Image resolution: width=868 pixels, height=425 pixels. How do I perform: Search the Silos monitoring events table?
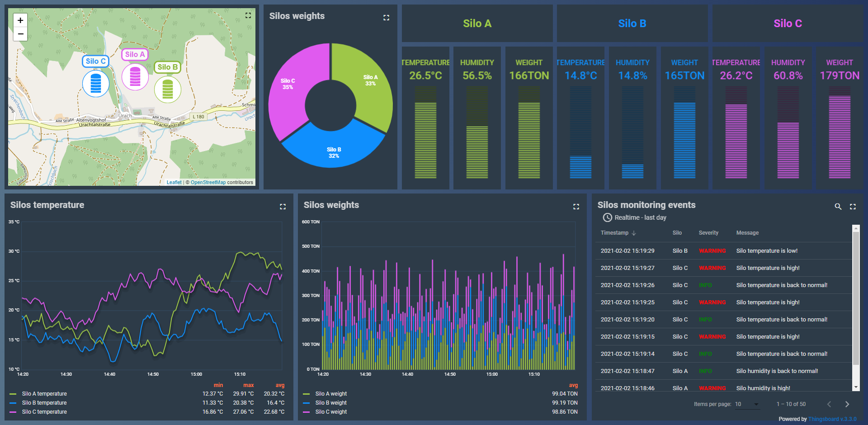click(838, 207)
